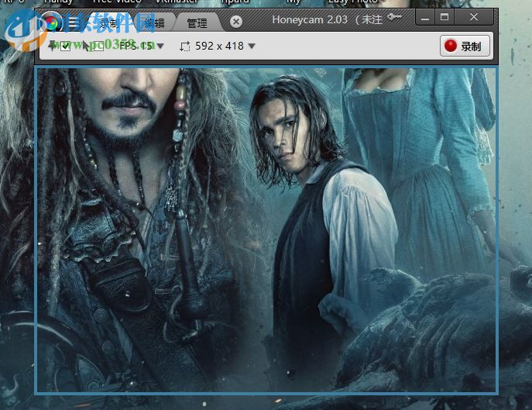The width and height of the screenshot is (532, 410).
Task: Switch to the 录制 tab
Action: coord(108,23)
